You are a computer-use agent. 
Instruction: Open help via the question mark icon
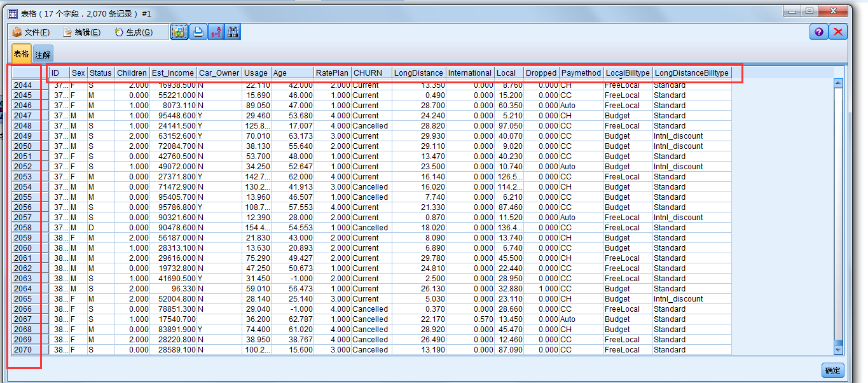pos(818,32)
